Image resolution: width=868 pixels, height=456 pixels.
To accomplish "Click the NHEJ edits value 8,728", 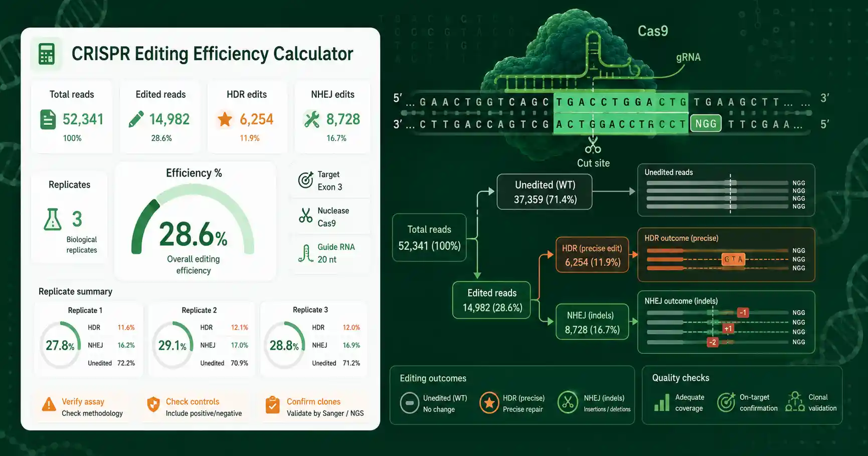I will 343,119.
